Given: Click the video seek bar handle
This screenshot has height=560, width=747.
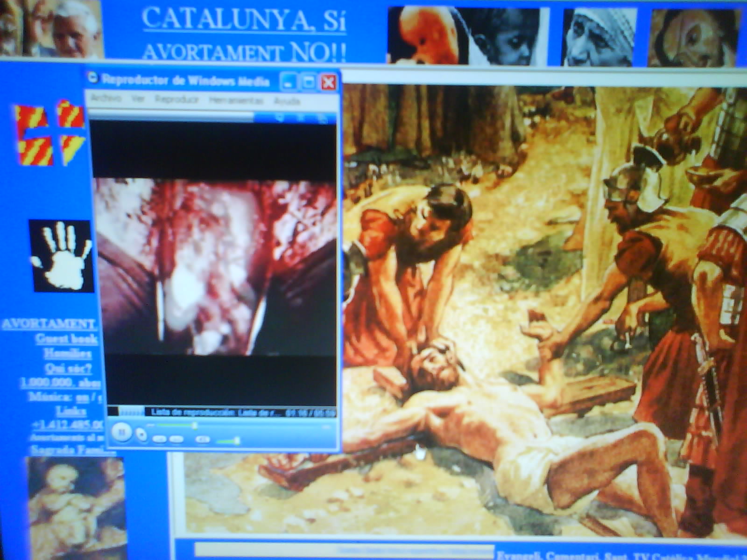Looking at the screenshot, I should point(194,425).
